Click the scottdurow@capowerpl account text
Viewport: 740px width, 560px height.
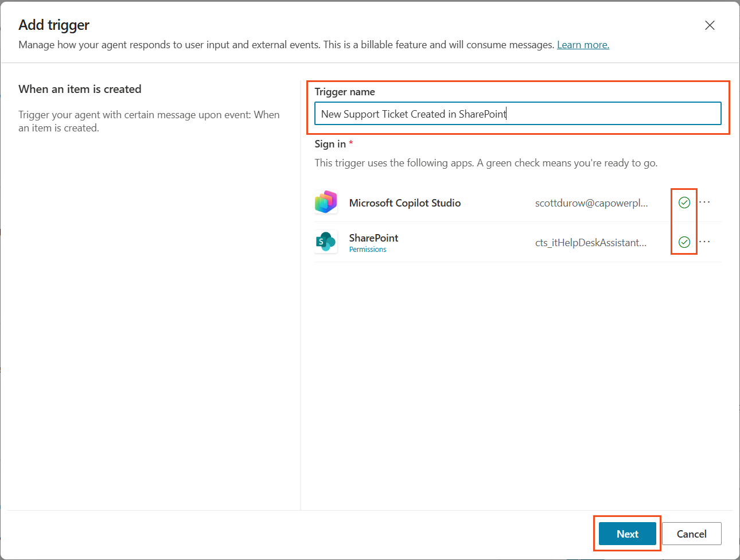[591, 203]
